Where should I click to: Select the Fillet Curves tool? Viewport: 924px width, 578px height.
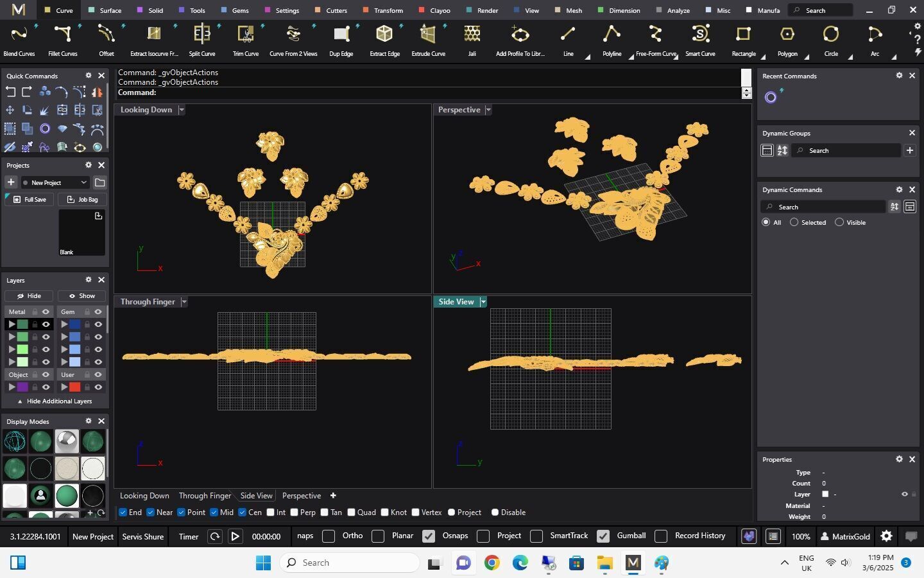(x=63, y=40)
